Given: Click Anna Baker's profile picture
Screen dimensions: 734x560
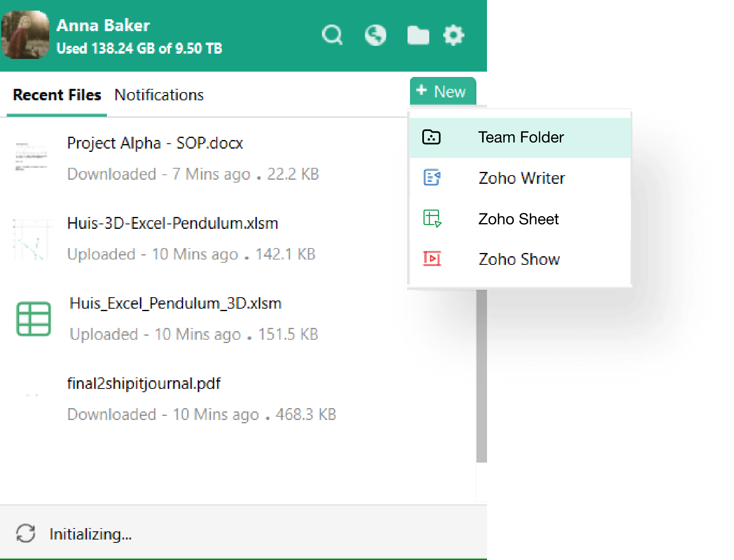Looking at the screenshot, I should point(25,35).
